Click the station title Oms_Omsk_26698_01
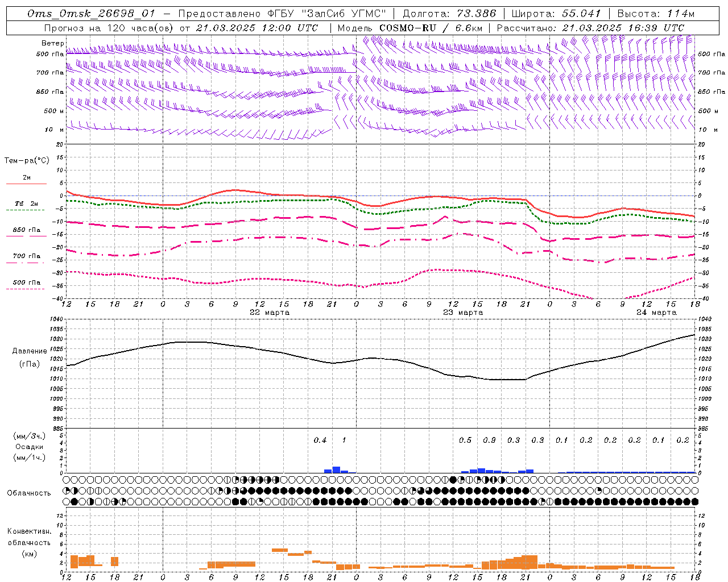Image resolution: width=728 pixels, height=582 pixels. pos(91,14)
